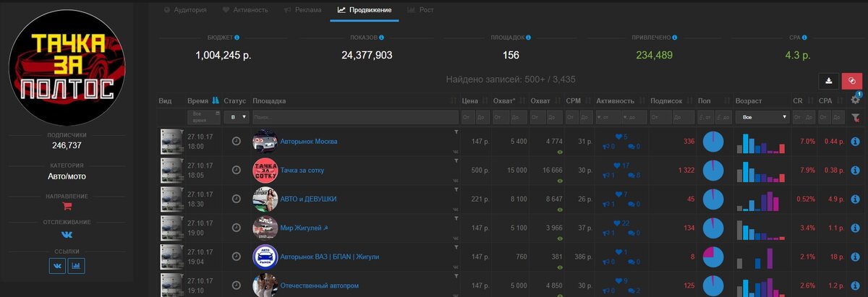
Task: Open the Статус filter dropdown
Action: click(236, 116)
